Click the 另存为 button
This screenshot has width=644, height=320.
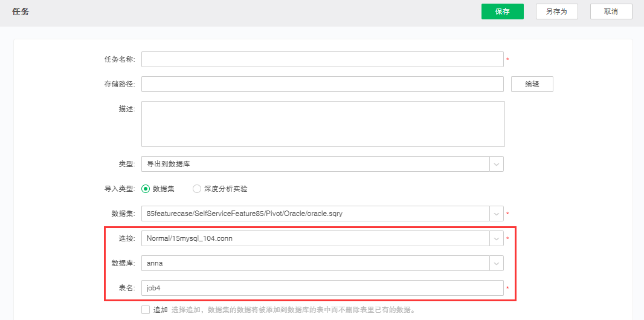556,11
